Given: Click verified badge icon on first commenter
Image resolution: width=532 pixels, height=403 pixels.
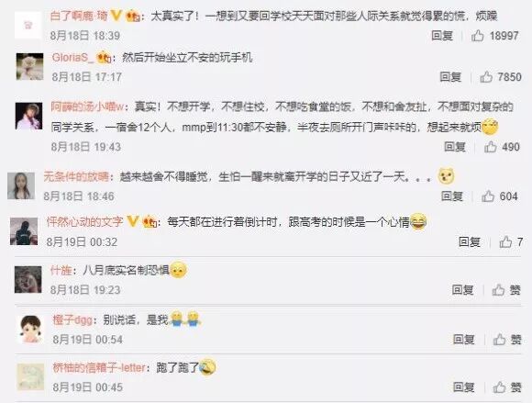Looking at the screenshot, I should pyautogui.click(x=116, y=16).
